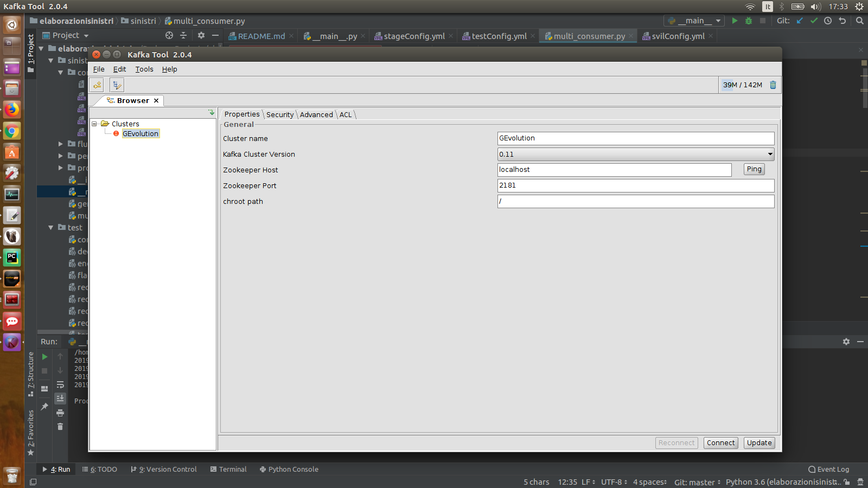This screenshot has width=868, height=488.
Task: Open the 6: TODO tool window tab
Action: click(x=100, y=470)
